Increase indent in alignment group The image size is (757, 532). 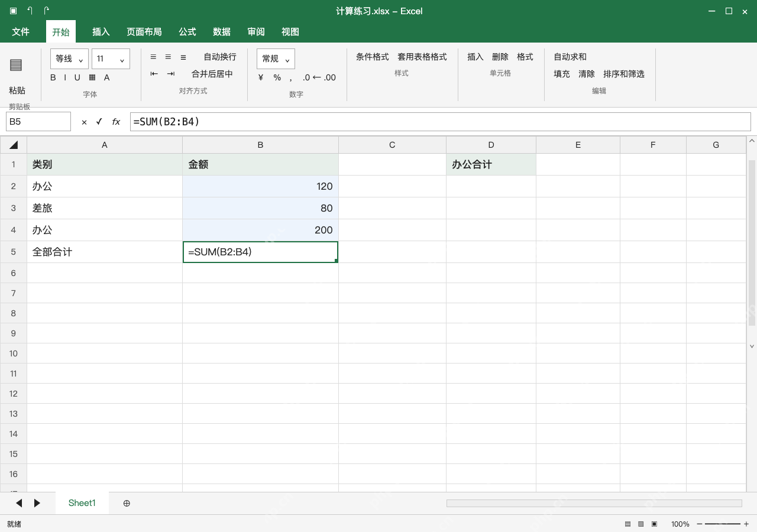tap(171, 74)
